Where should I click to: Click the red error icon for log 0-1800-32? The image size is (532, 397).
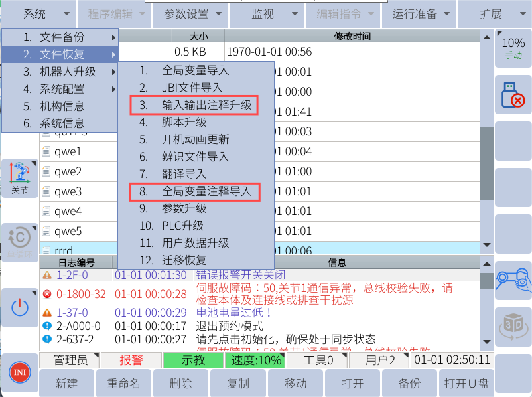click(46, 294)
